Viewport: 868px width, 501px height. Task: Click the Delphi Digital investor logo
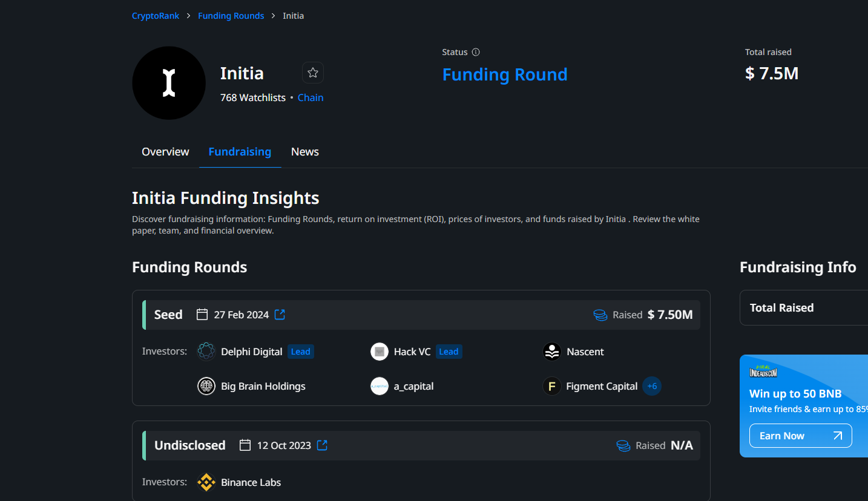tap(206, 352)
